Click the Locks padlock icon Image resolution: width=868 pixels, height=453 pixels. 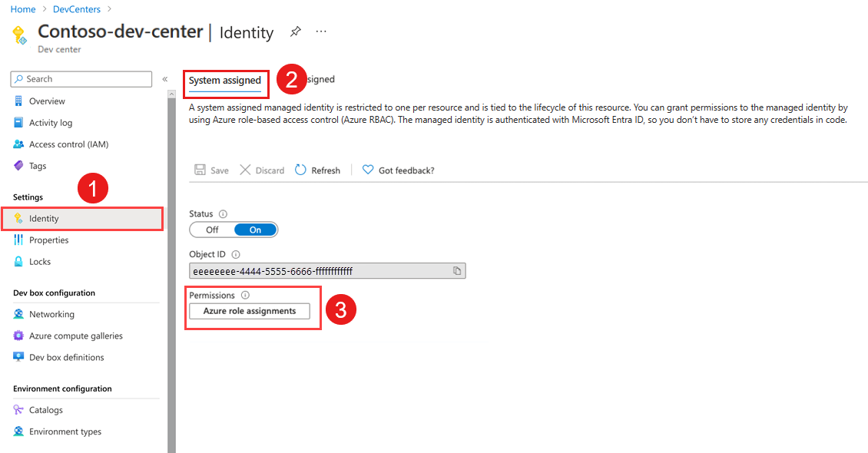(x=18, y=262)
